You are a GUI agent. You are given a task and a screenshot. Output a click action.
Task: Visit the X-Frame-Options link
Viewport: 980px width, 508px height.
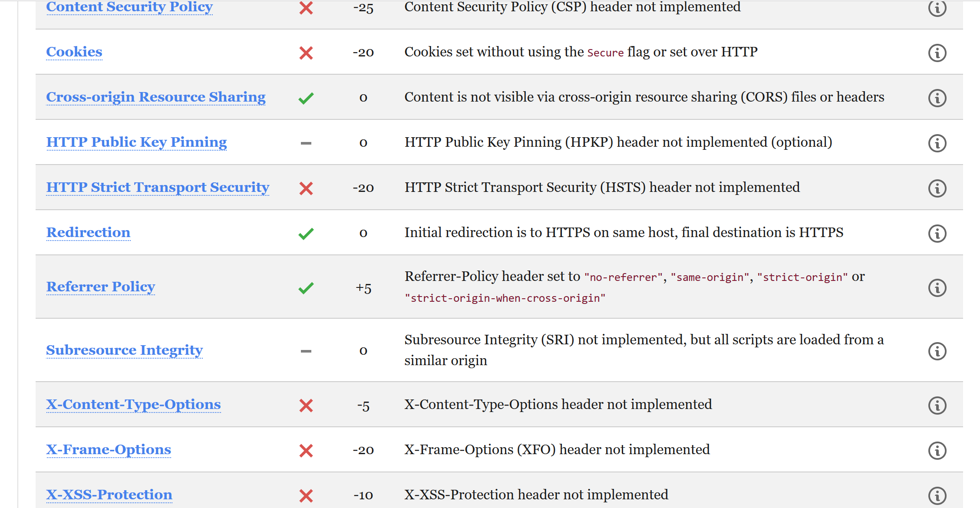click(109, 449)
